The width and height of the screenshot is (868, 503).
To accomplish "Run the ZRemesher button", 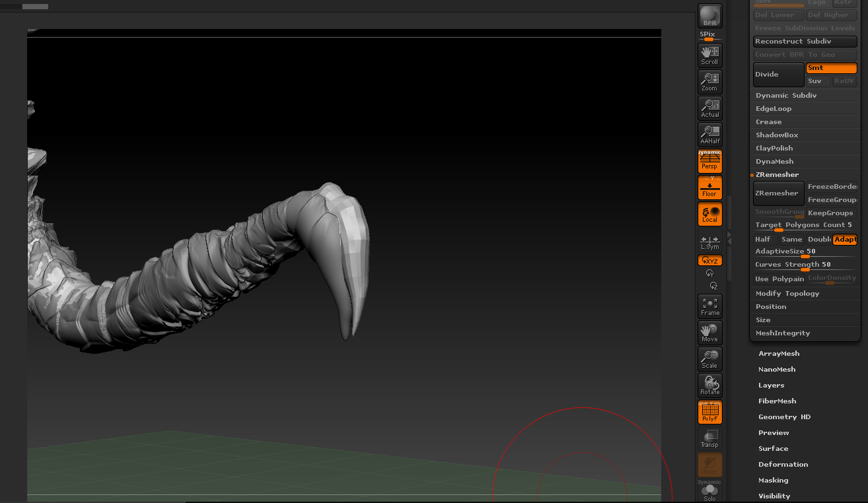I will pos(779,193).
